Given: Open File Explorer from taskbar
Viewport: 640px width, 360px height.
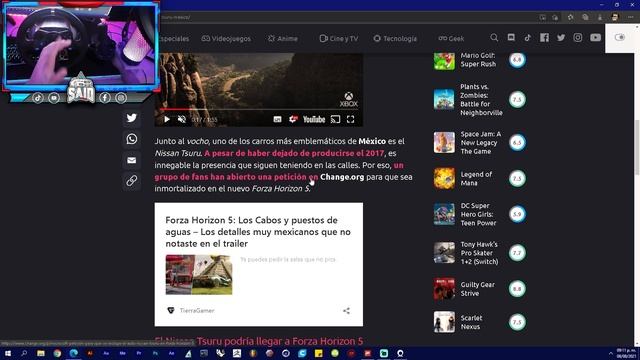Looking at the screenshot, I should [x=40, y=353].
